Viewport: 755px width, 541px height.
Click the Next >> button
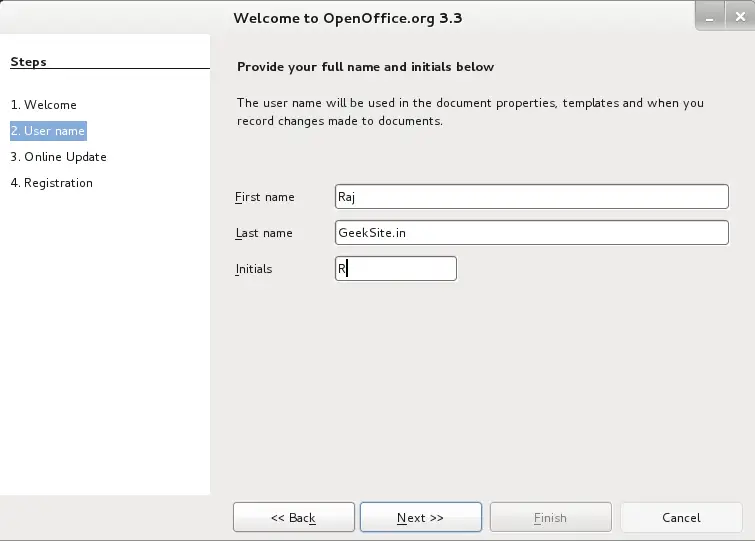pos(420,517)
